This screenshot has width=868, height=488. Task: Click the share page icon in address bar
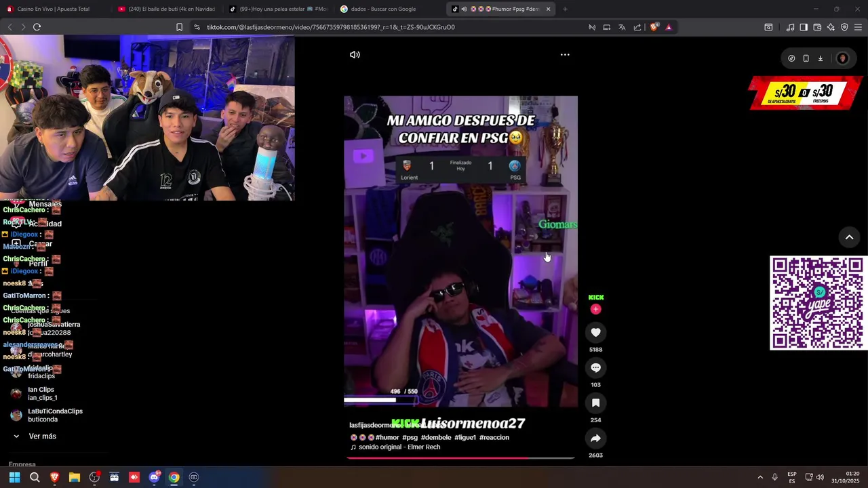(637, 27)
